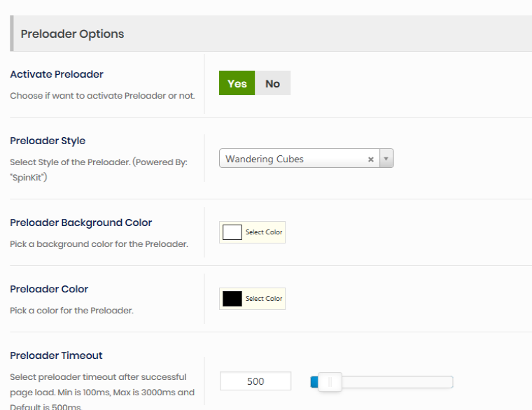Click the Activate Preloader label
This screenshot has width=532, height=410.
pos(57,74)
